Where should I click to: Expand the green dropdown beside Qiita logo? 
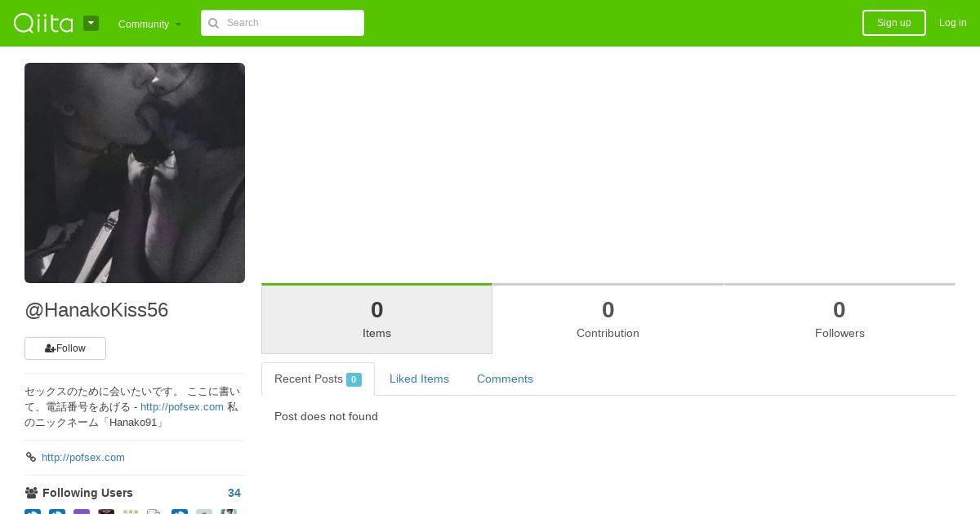tap(91, 23)
